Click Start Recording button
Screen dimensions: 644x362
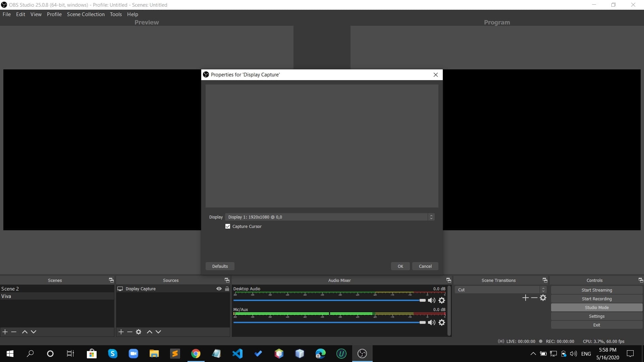click(x=597, y=299)
